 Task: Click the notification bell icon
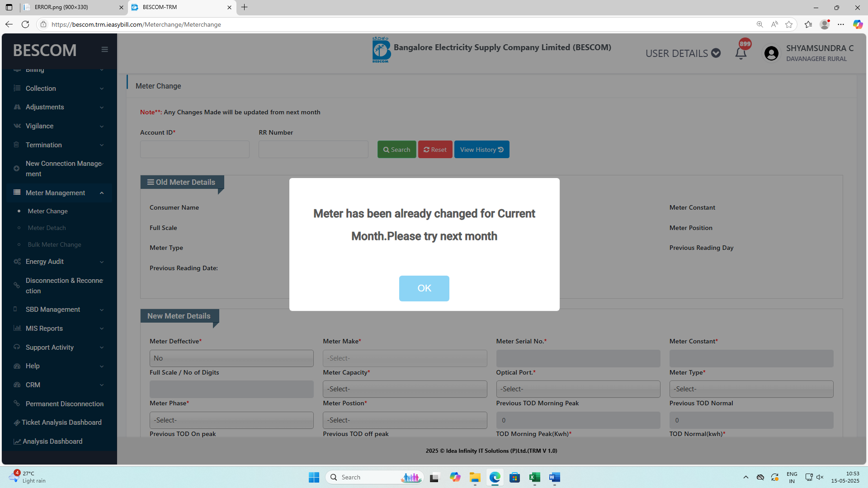click(x=741, y=53)
